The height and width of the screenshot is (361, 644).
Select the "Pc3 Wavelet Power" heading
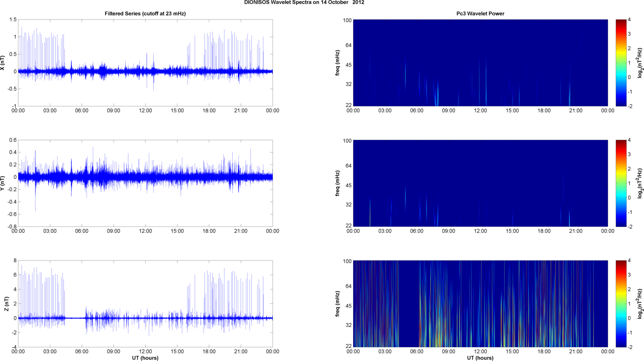pos(480,14)
